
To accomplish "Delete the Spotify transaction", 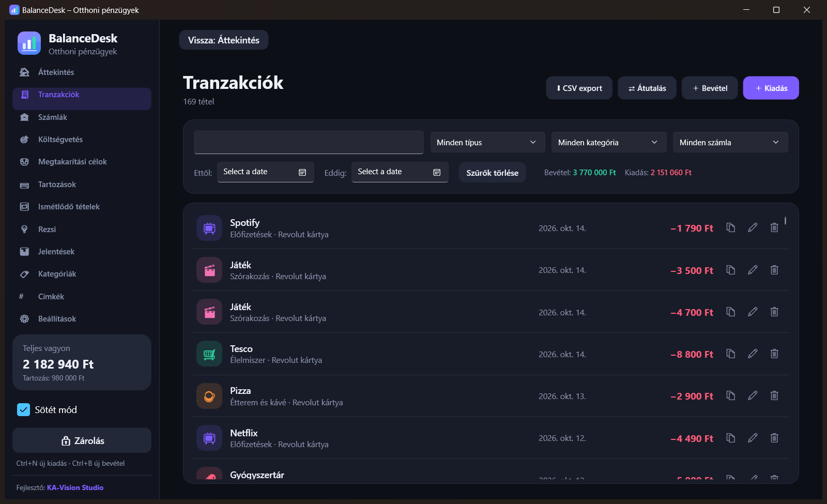I will 774,227.
